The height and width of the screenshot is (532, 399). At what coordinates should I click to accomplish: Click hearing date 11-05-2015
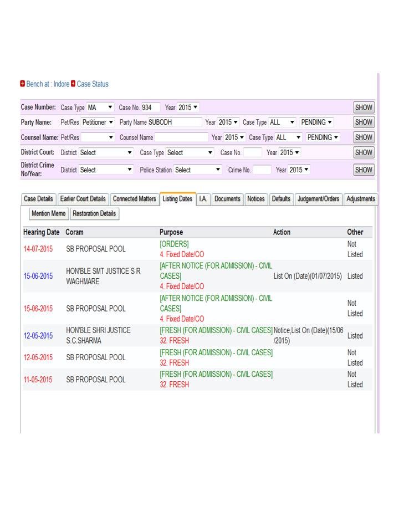point(38,380)
